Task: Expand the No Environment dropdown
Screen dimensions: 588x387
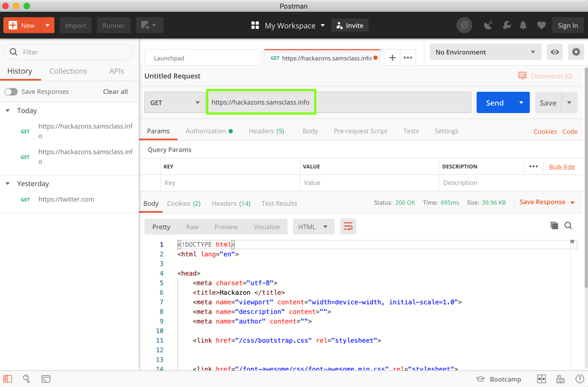Action: pos(485,52)
